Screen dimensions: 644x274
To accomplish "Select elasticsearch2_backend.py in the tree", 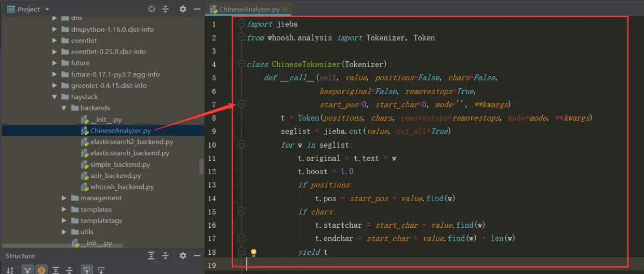I will tap(132, 142).
